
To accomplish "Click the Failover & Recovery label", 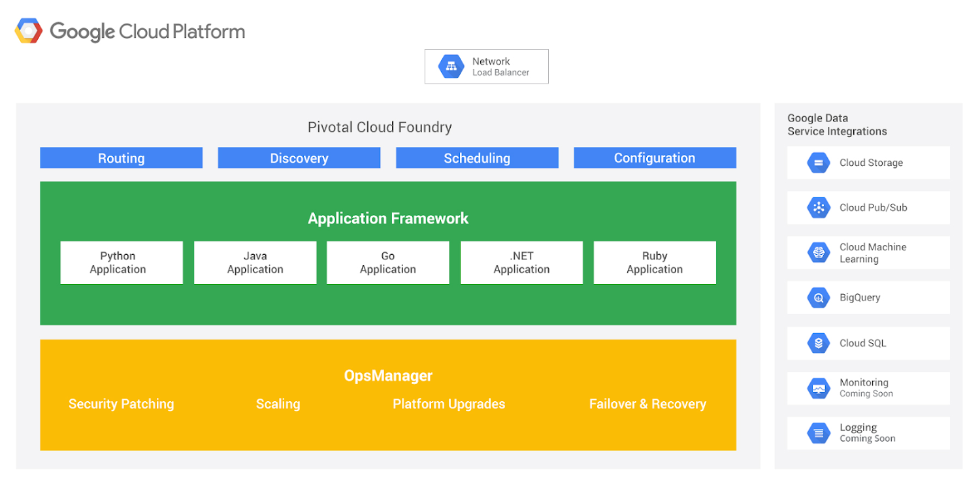I will tap(647, 404).
